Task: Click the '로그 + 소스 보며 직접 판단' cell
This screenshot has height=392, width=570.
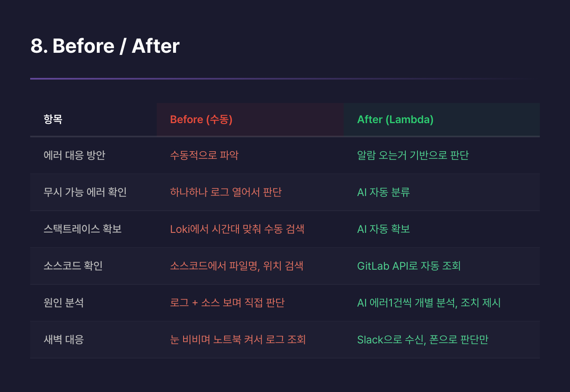Action: [227, 303]
